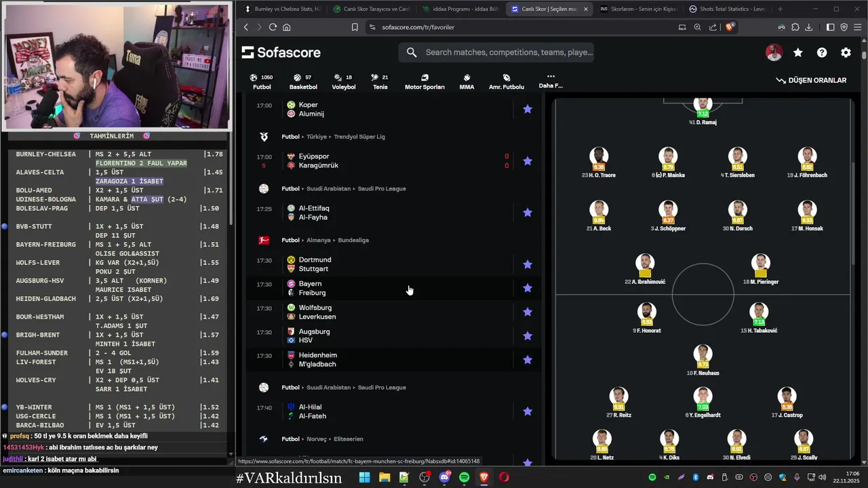868x488 pixels.
Task: Open the Motor Sporları category
Action: tap(425, 82)
